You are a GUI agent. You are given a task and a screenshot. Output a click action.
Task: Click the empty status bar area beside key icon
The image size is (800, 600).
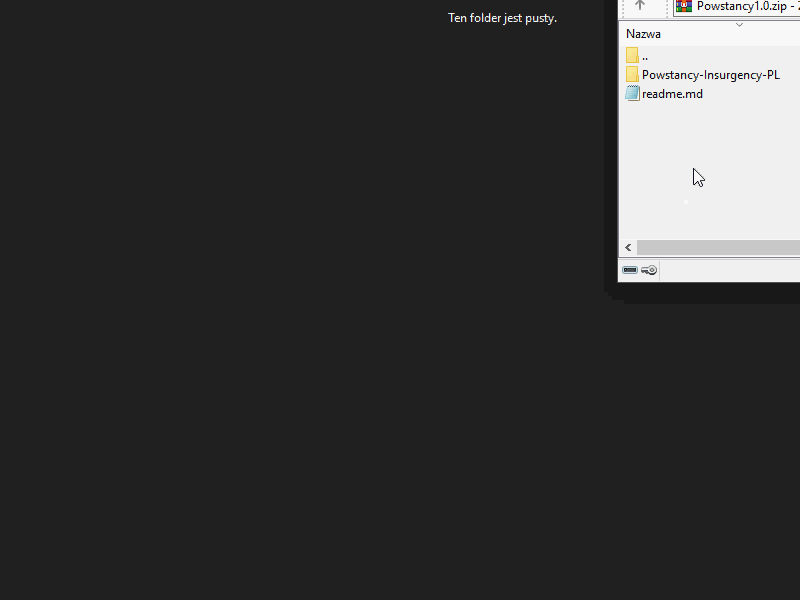click(730, 270)
